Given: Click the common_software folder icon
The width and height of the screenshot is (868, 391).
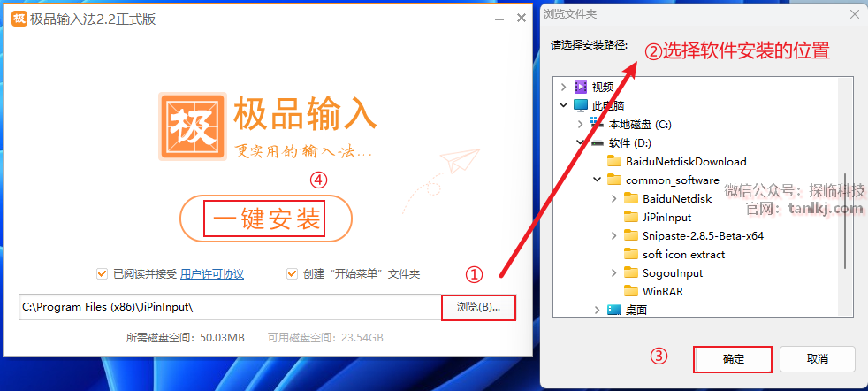Looking at the screenshot, I should [x=614, y=180].
